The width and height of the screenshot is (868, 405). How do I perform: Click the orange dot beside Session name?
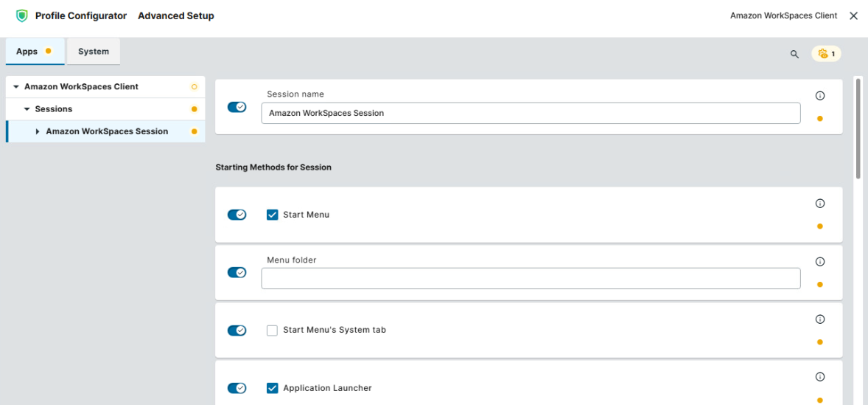(x=820, y=118)
